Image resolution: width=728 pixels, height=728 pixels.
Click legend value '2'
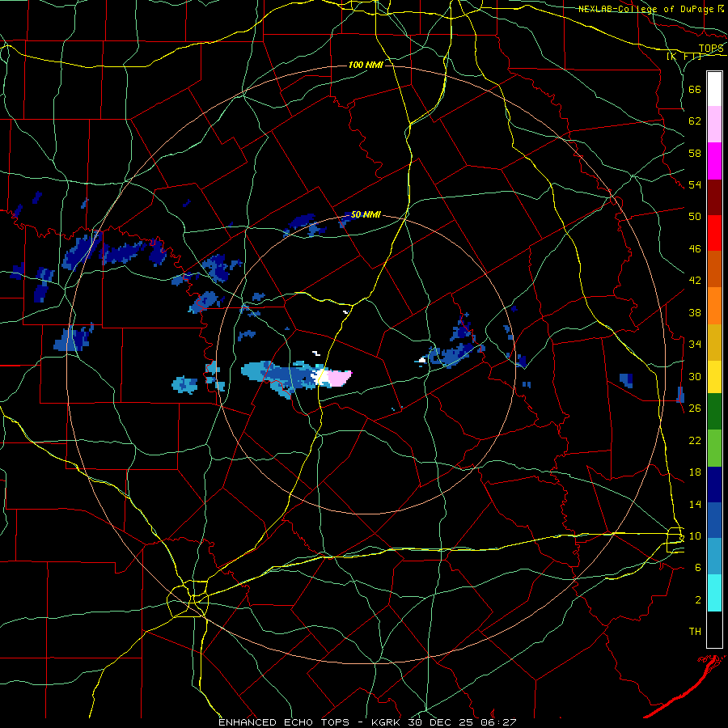coord(697,600)
